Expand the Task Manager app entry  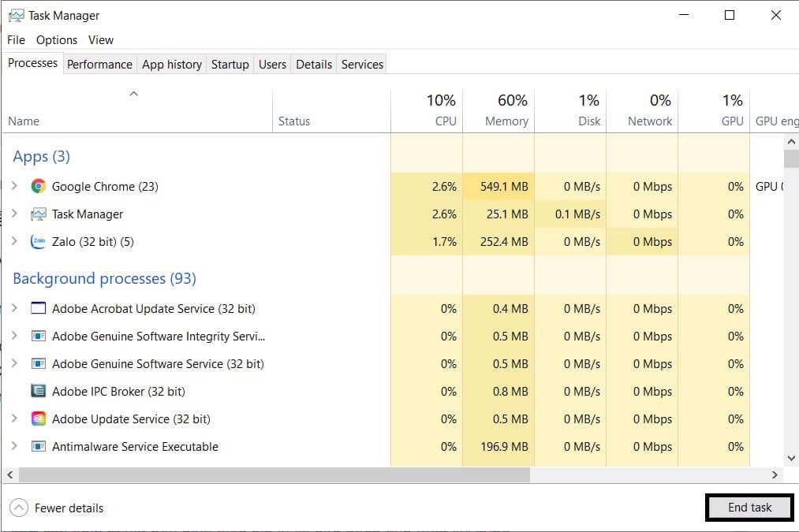(x=14, y=214)
